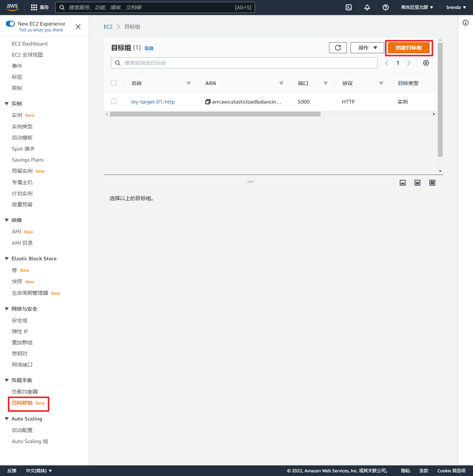Go to 负载均衡器 in sidebar
Screen dimensions: 473x476
pos(25,392)
